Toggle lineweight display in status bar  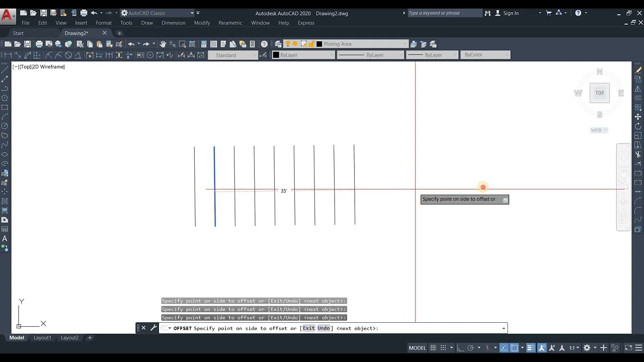pos(531,347)
